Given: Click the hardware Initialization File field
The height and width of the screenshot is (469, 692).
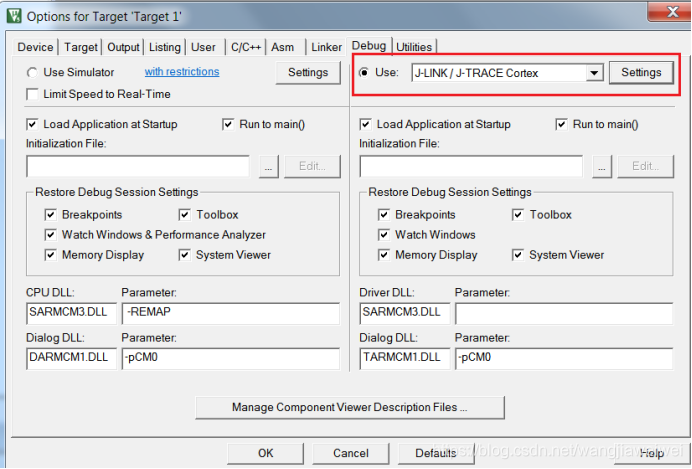Looking at the screenshot, I should click(471, 166).
